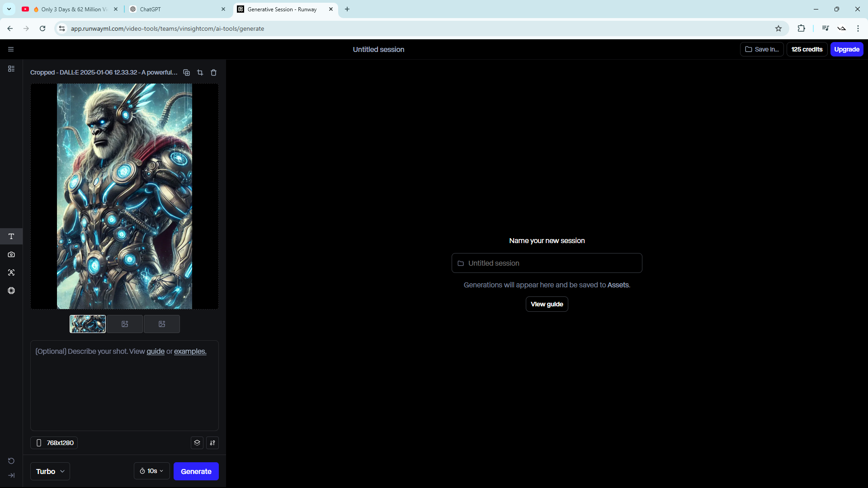
Task: Collapse the side panel with arrow icon
Action: pos(11,475)
